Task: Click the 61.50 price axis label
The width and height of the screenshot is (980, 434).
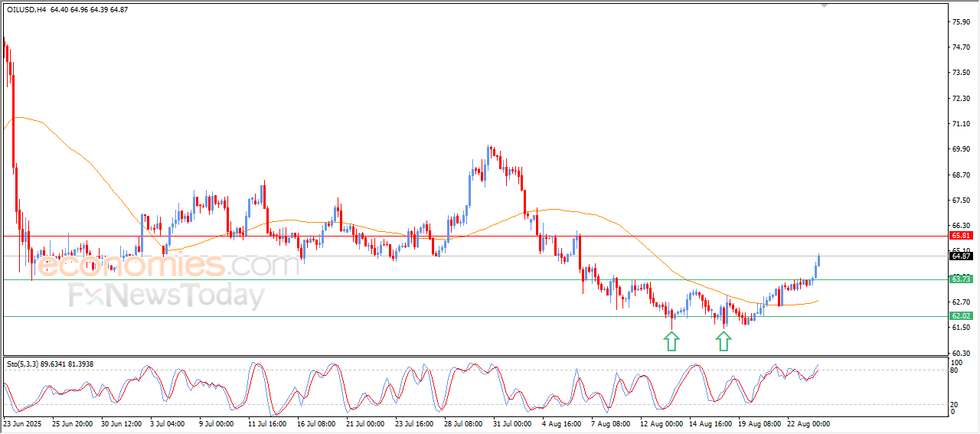Action: (962, 328)
